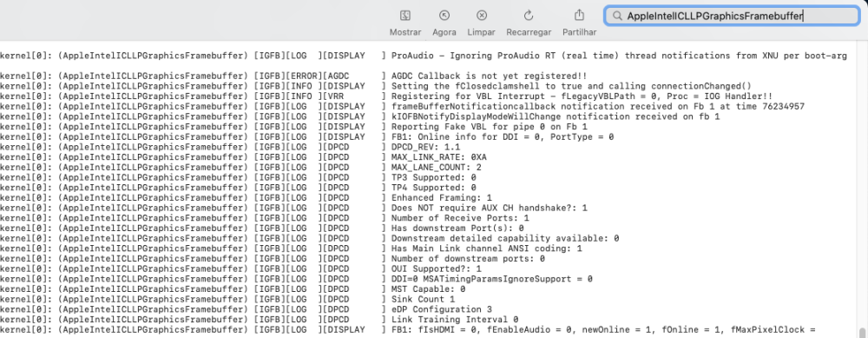Image resolution: width=868 pixels, height=338 pixels.
Task: Select the fClosedclamshell connectionChanged log line
Action: pos(376,86)
